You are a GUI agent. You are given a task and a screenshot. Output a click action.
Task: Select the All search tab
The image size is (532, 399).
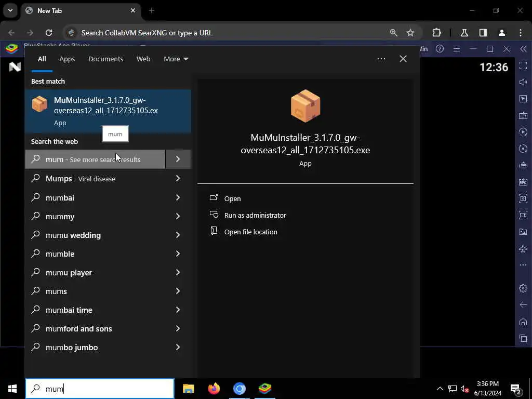(x=42, y=59)
